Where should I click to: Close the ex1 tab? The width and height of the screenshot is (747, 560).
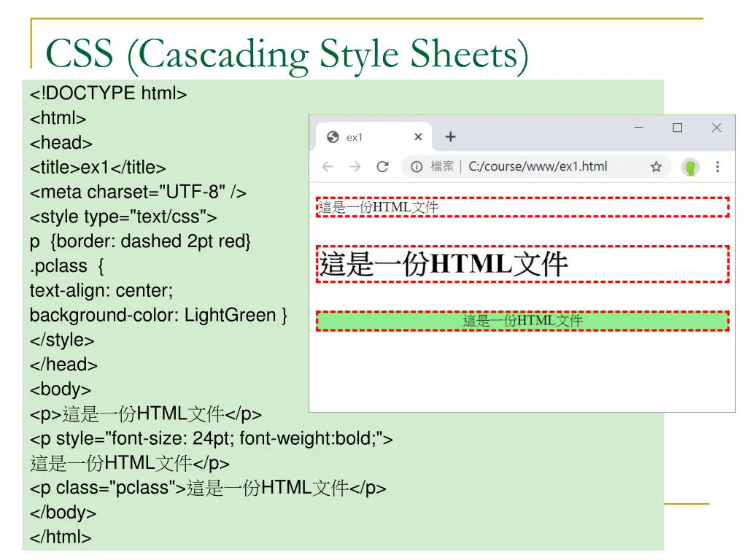tap(418, 137)
